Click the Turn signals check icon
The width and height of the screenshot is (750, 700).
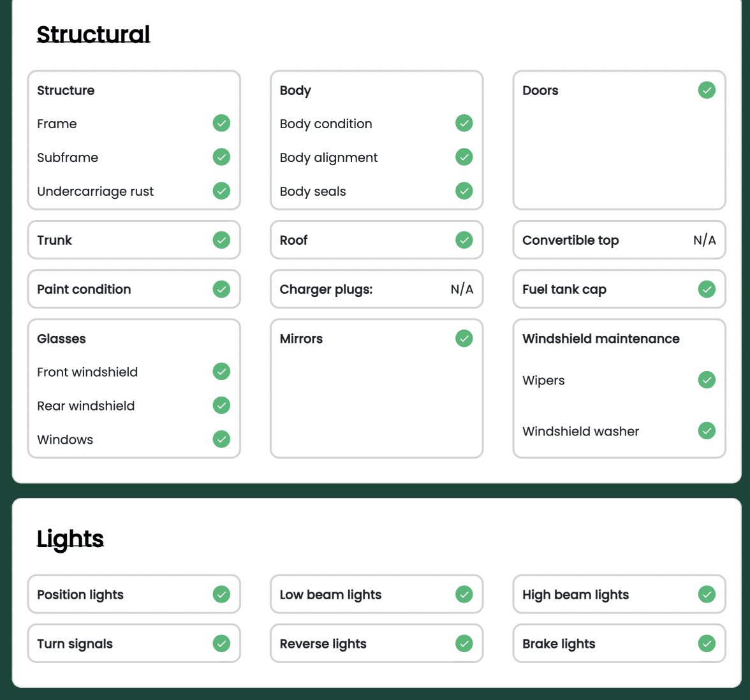pyautogui.click(x=221, y=643)
